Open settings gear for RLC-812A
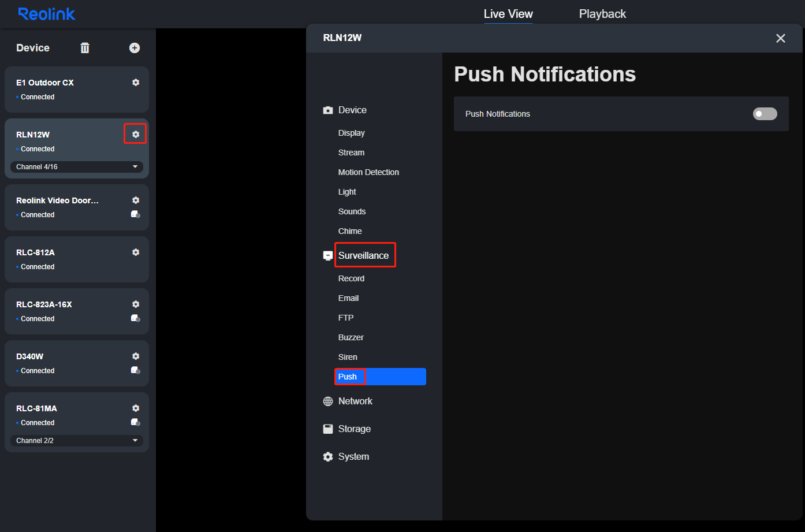This screenshot has width=805, height=532. (136, 252)
